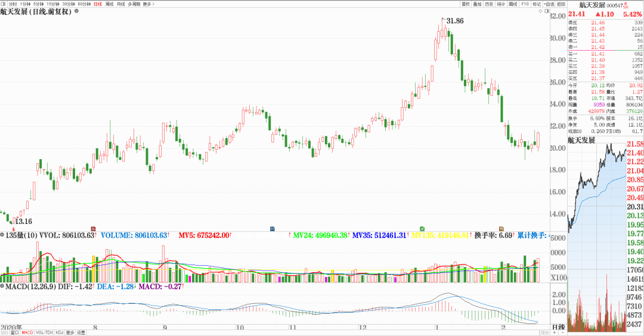Open options dot for 135量 indicator
Screen dimensions: 644x336
[2, 235]
